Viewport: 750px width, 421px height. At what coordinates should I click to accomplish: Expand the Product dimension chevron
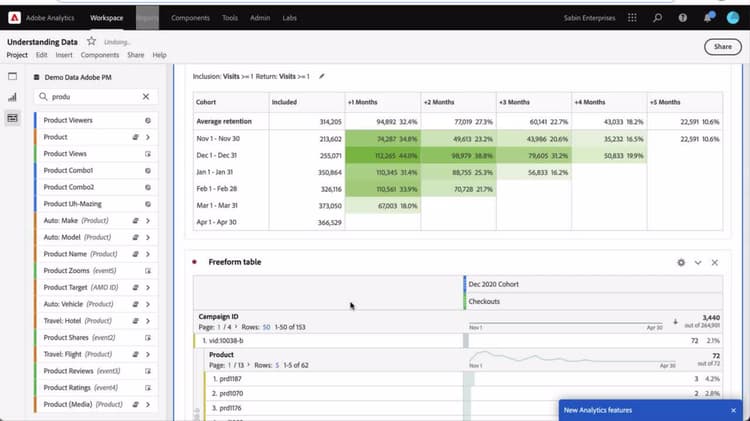coord(148,137)
